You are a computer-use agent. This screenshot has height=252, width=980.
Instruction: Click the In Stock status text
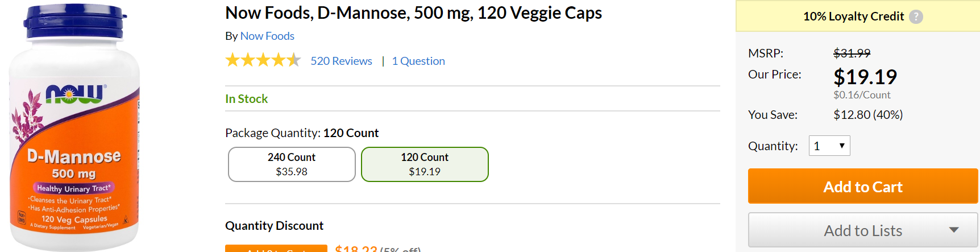tap(246, 99)
